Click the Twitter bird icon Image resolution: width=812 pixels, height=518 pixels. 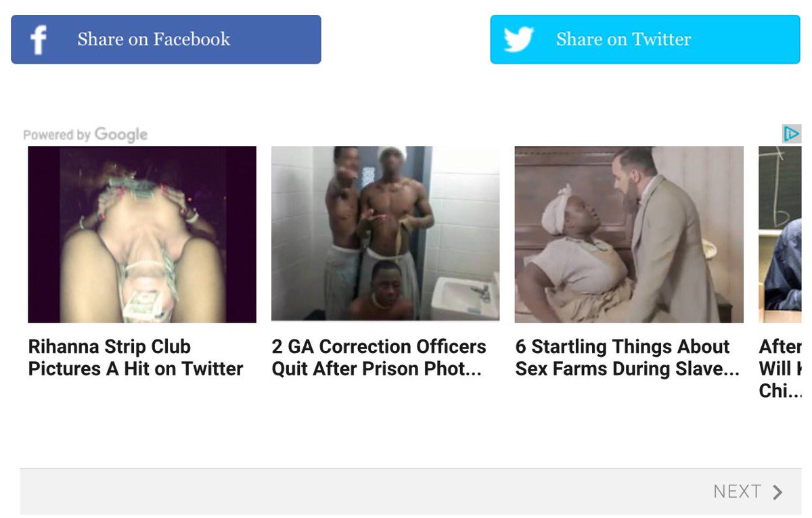[x=519, y=40]
